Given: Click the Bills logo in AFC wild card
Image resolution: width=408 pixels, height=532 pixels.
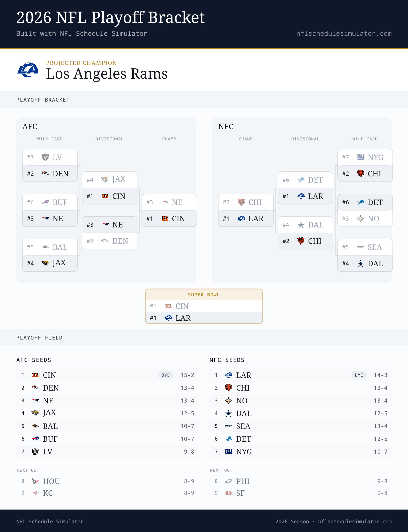Looking at the screenshot, I should [x=45, y=202].
